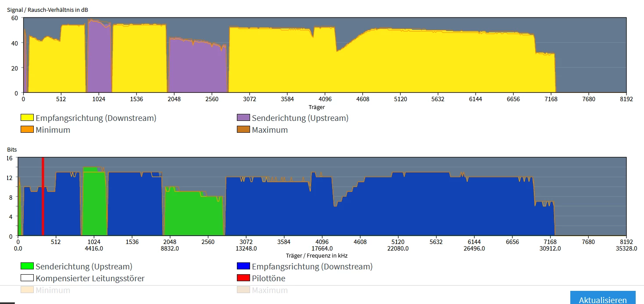The image size is (644, 304).
Task: Click the purple Senderichtung (Upstream) swatch
Action: tap(243, 118)
